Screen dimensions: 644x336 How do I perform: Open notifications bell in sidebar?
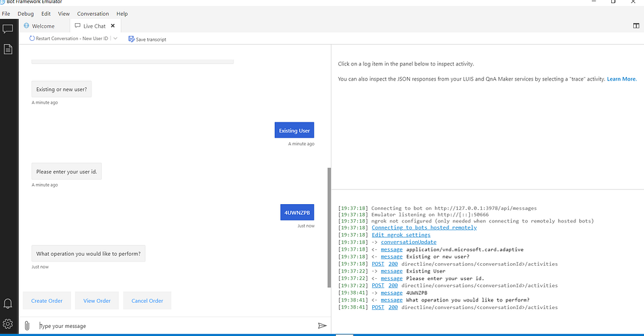tap(8, 303)
